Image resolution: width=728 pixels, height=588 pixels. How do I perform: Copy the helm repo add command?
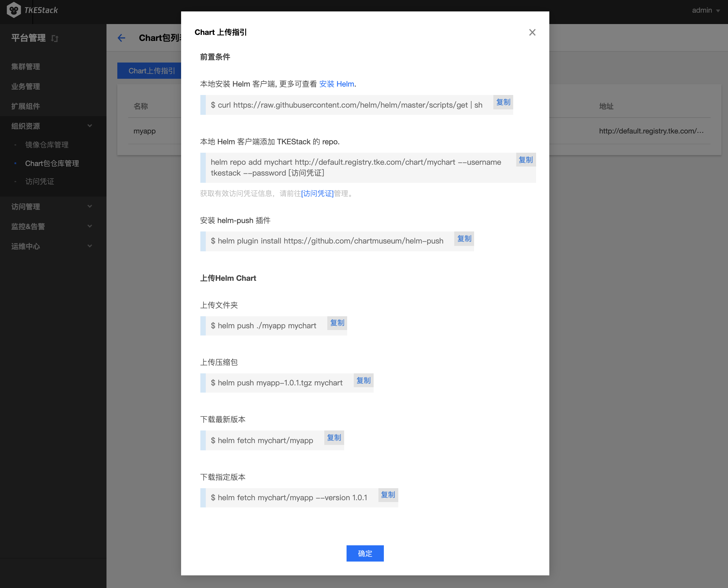coord(526,160)
